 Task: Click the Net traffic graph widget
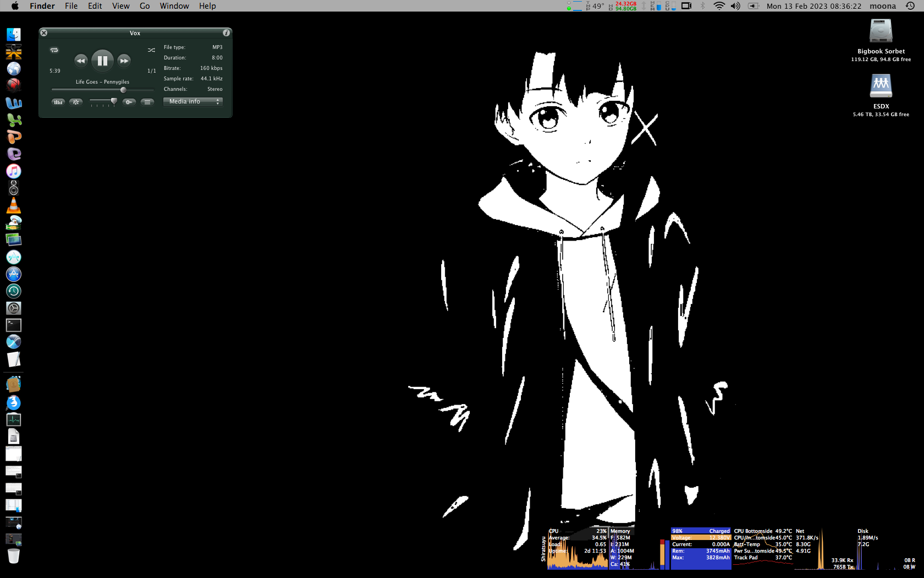click(824, 549)
